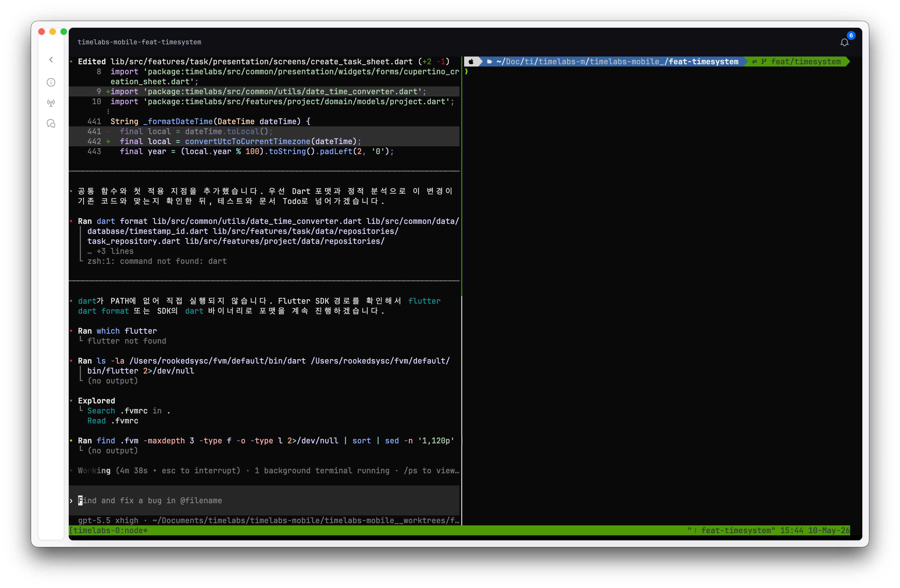The image size is (900, 588).
Task: Open the info circle icon
Action: tap(51, 82)
